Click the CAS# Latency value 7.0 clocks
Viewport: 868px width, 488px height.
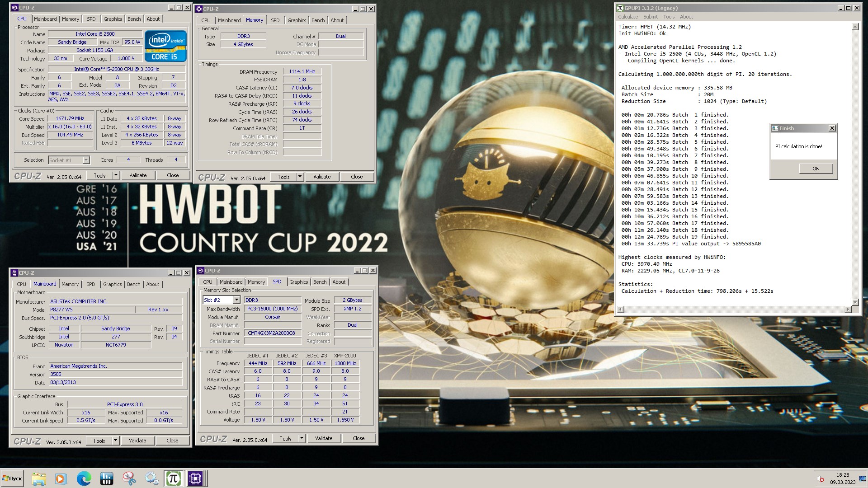[x=302, y=88]
